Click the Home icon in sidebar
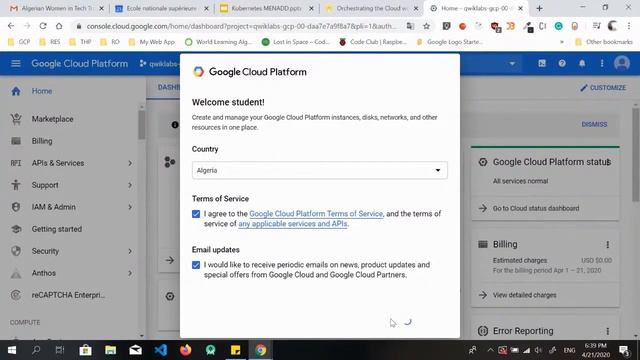 click(x=16, y=91)
